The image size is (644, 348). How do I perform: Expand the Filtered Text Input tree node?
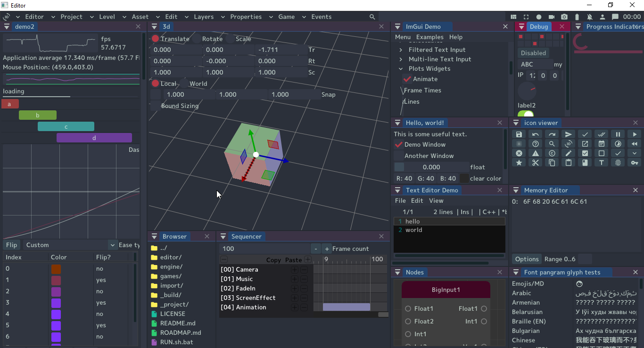tap(401, 50)
